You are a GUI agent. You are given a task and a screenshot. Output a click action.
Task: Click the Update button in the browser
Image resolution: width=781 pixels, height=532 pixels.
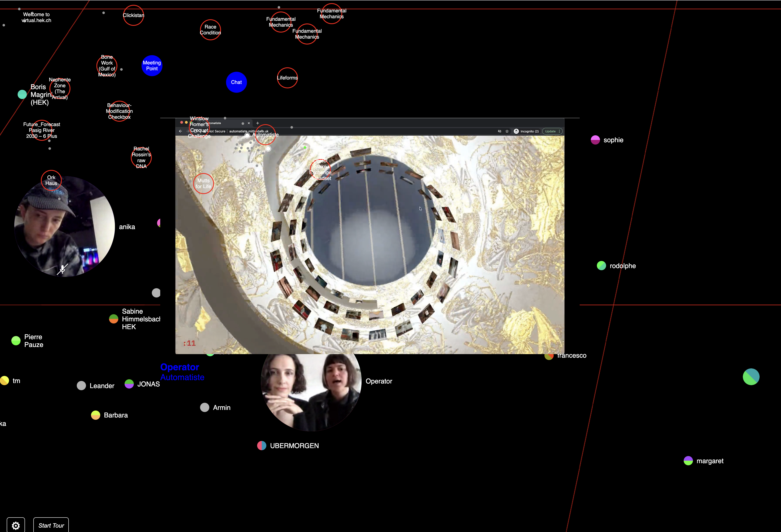(x=550, y=131)
